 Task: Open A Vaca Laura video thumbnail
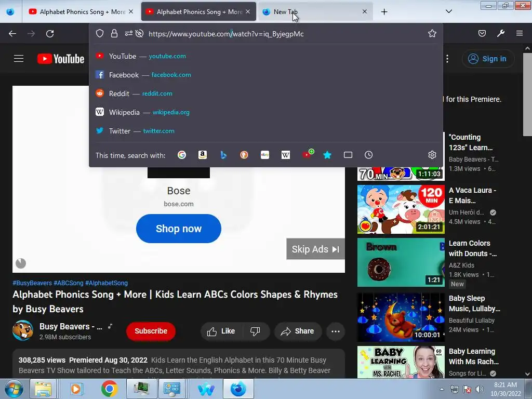(401, 209)
